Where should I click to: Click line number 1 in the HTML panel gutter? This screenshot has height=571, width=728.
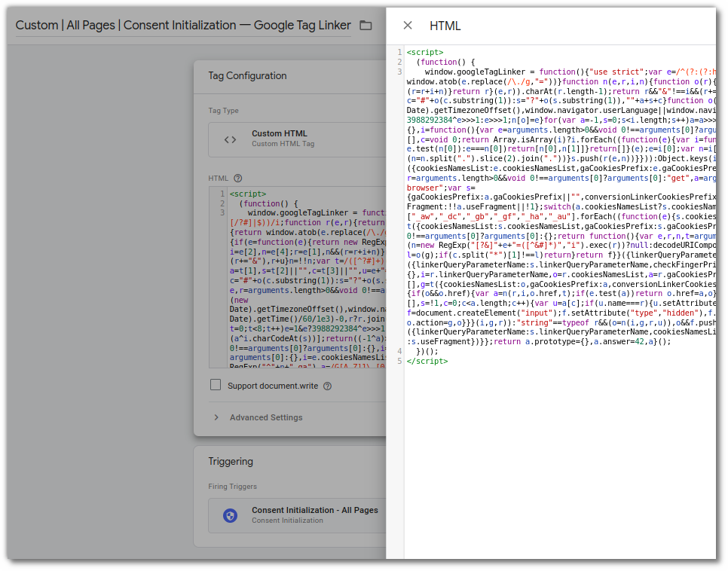[x=399, y=53]
